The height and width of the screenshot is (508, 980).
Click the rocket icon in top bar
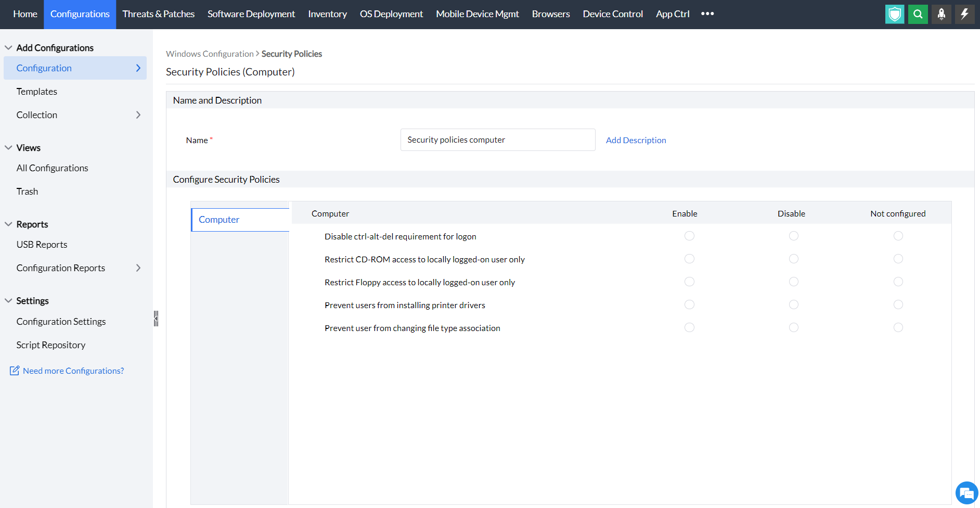click(x=942, y=14)
